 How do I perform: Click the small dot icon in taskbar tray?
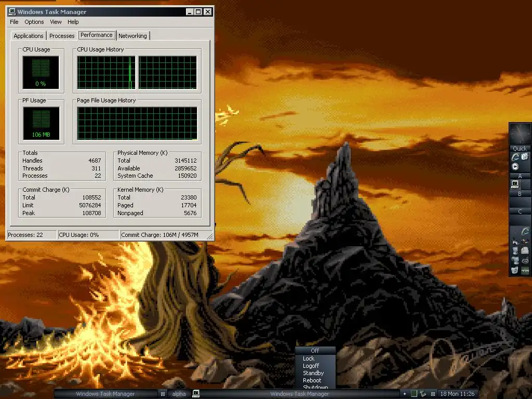pos(405,394)
